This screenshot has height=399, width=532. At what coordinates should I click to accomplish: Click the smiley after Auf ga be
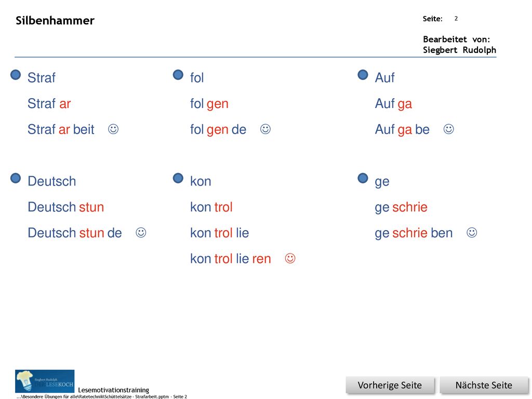pyautogui.click(x=448, y=129)
